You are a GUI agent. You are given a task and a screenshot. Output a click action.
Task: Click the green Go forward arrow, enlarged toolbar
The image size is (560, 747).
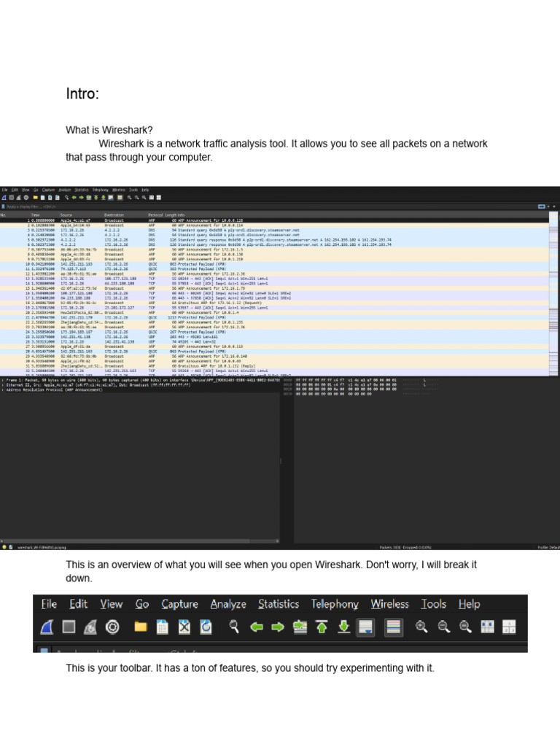(278, 627)
